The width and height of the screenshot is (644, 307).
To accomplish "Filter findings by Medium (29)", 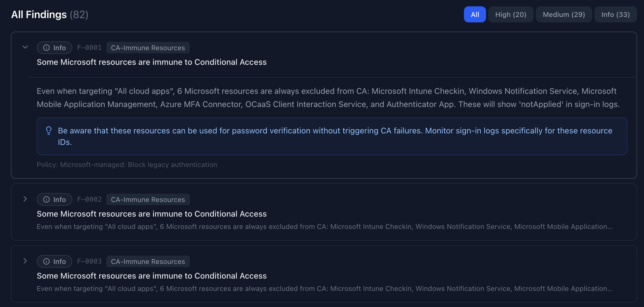I will tap(564, 14).
